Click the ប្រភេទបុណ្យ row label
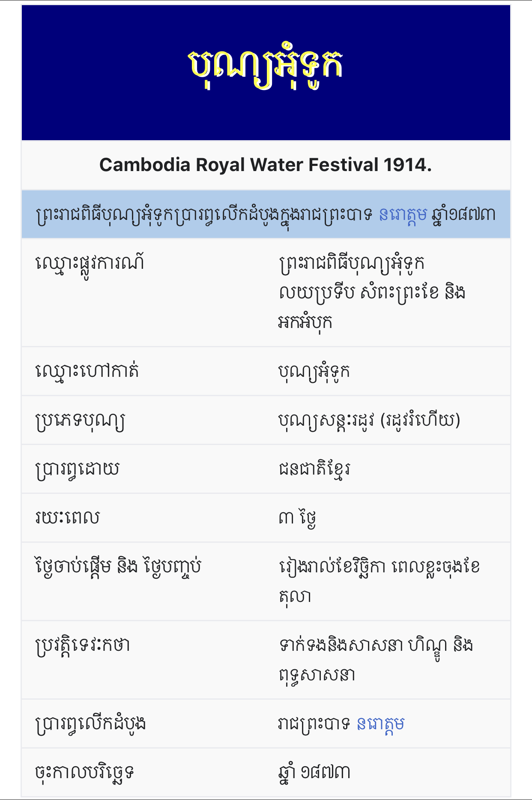This screenshot has width=532, height=800. 80,421
